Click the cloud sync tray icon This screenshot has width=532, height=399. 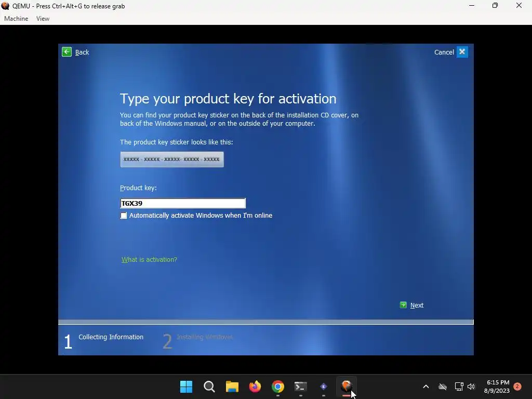coord(443,387)
